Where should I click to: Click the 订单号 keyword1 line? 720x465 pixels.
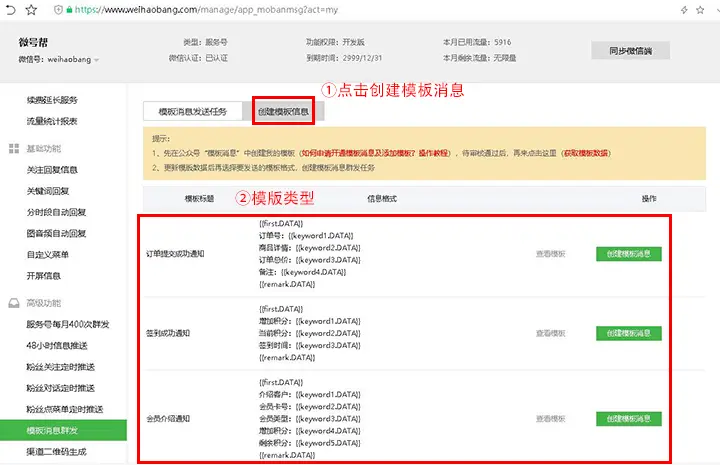coord(306,235)
